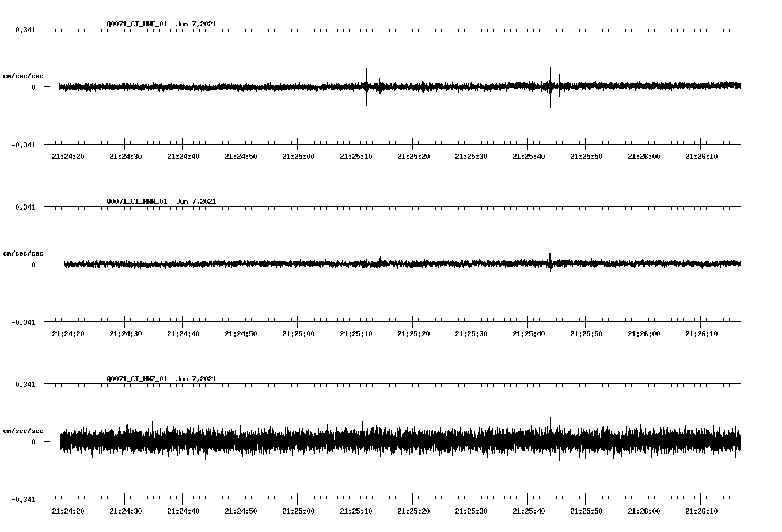Click time label 21:24:50 under HNZ plot
The image size is (782, 532).
(x=241, y=511)
